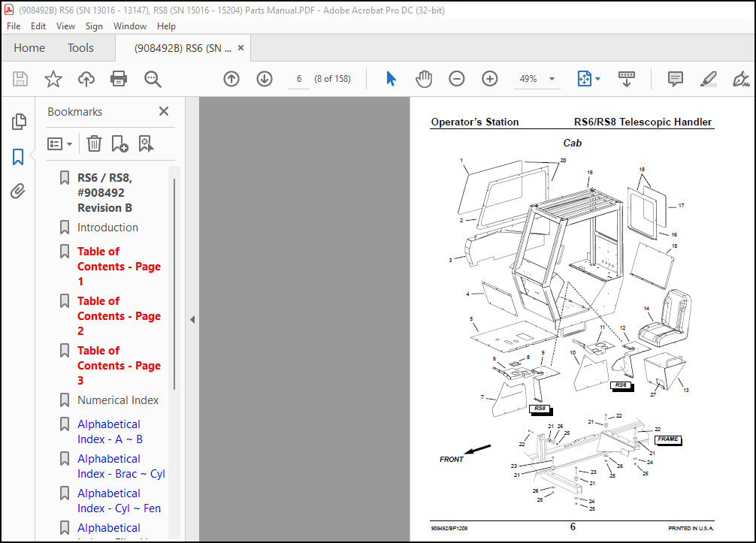756x543 pixels.
Task: Select the (908492B) RS6 document tab
Action: (183, 48)
